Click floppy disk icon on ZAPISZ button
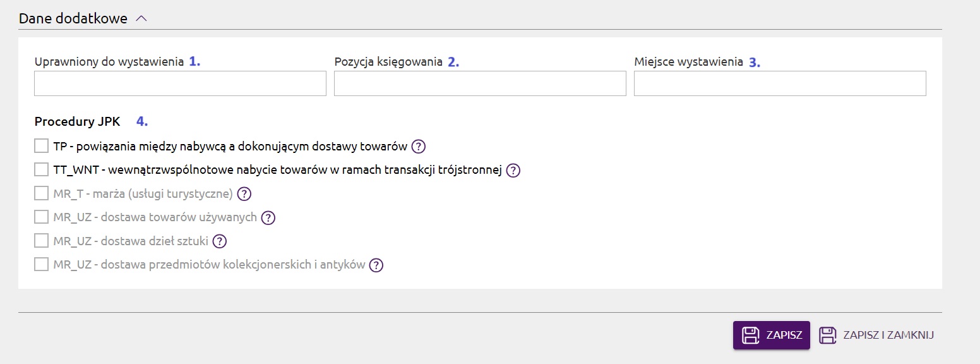 [x=750, y=335]
